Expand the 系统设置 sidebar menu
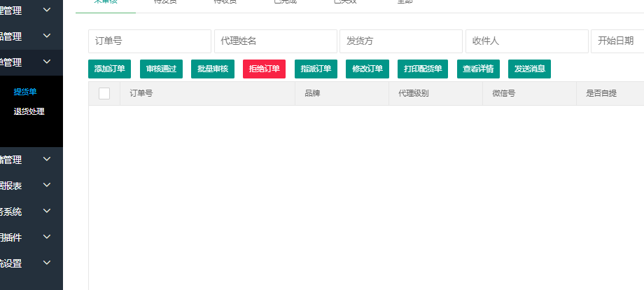 [x=28, y=263]
